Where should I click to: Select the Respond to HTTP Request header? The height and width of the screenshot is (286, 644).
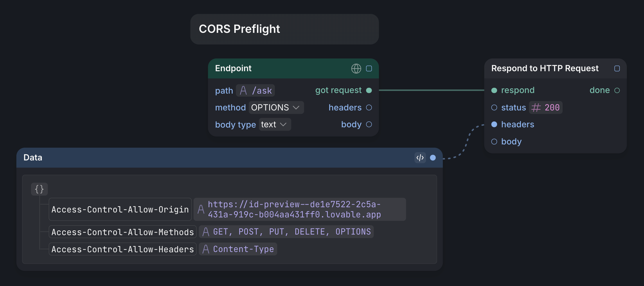pyautogui.click(x=555, y=69)
